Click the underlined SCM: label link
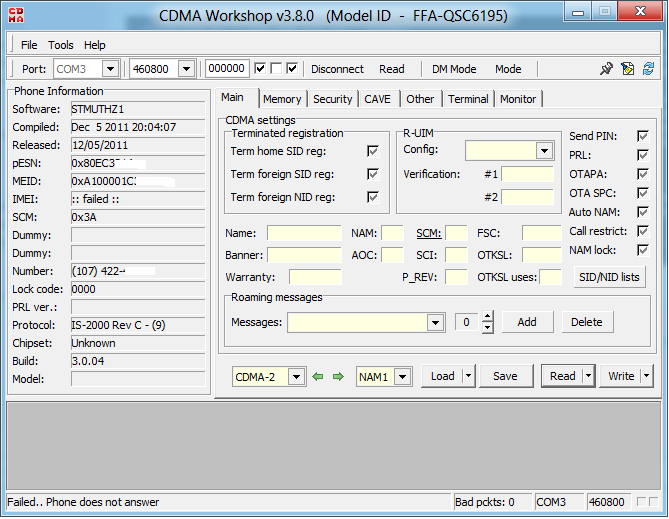The height and width of the screenshot is (519, 669). pos(428,233)
